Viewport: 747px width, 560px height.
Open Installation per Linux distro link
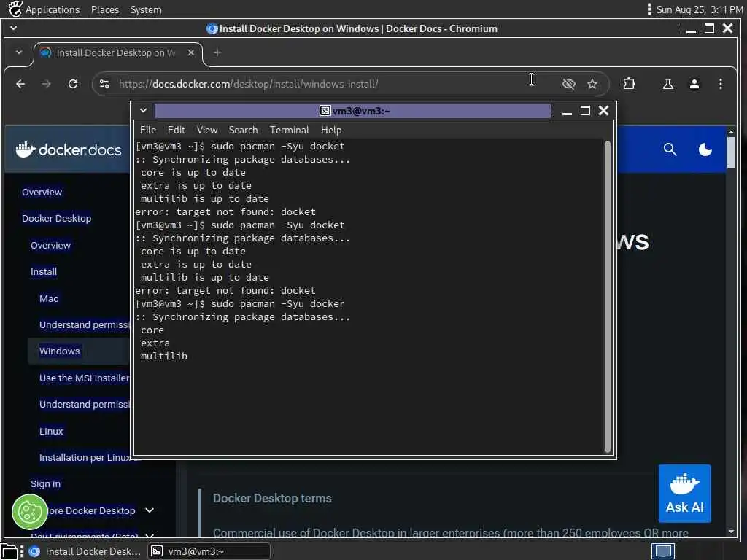coord(85,458)
